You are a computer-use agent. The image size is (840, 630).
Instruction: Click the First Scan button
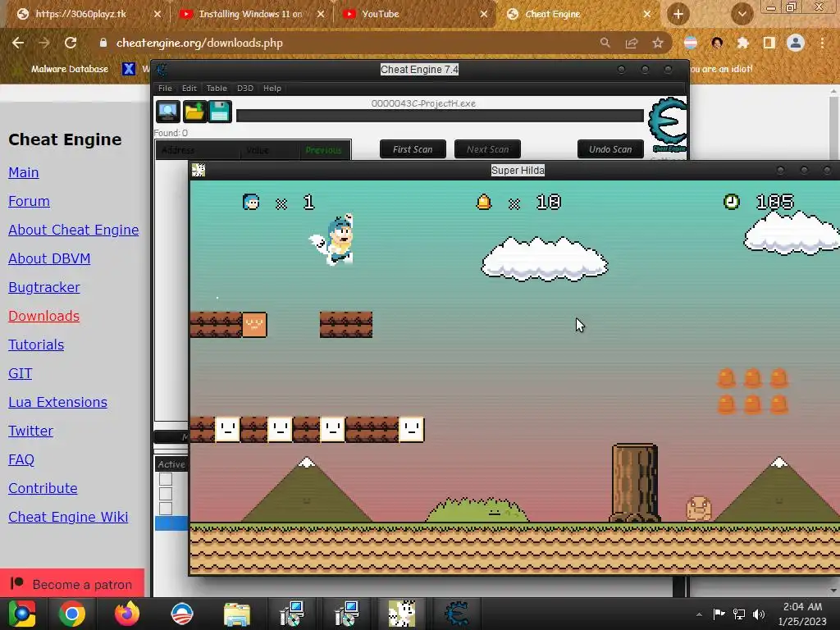pyautogui.click(x=413, y=149)
